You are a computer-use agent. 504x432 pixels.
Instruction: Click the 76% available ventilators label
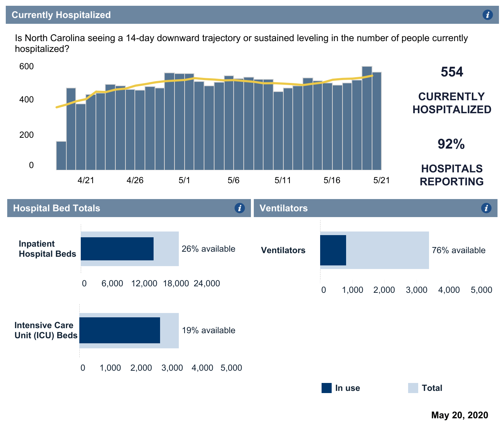click(459, 250)
